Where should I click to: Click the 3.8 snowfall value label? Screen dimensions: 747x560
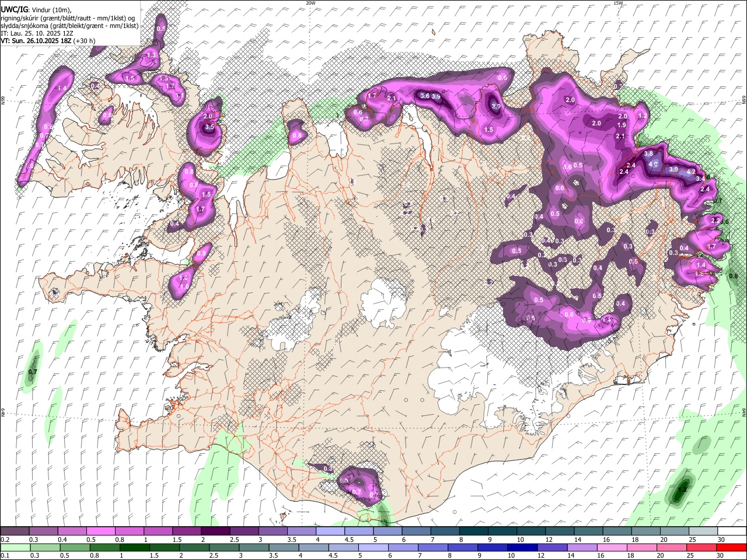[x=648, y=153]
